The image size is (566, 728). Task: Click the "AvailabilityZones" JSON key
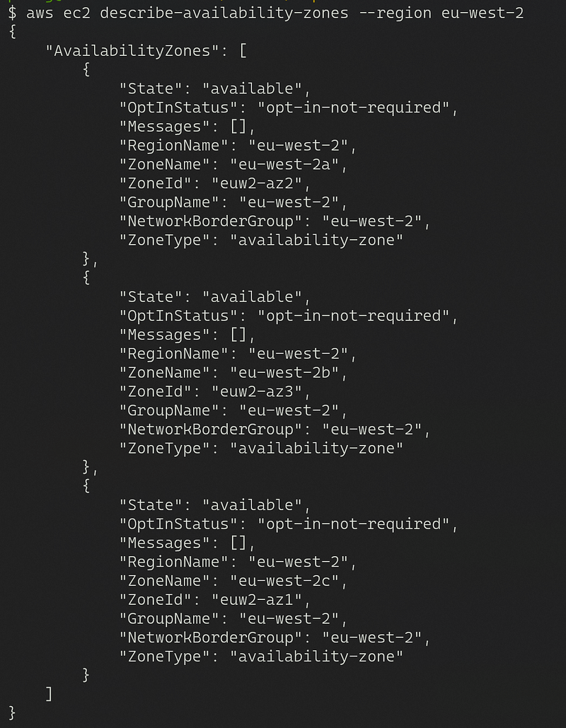pos(137,50)
